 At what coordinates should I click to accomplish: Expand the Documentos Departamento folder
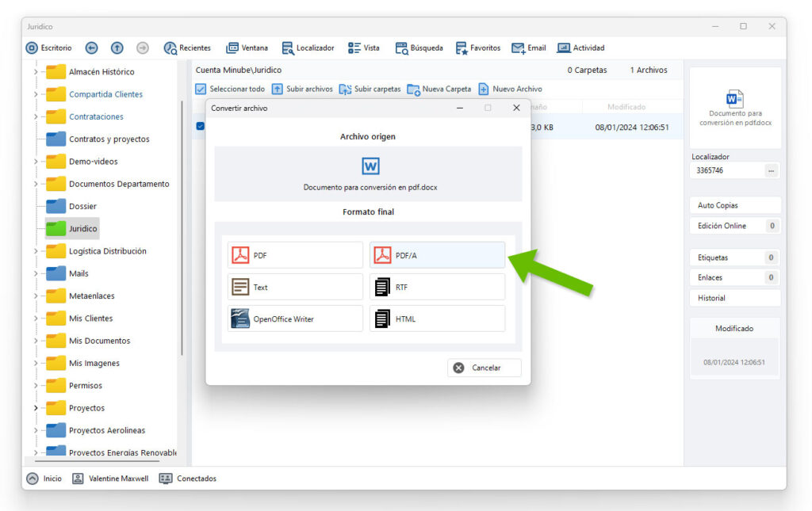pyautogui.click(x=36, y=184)
